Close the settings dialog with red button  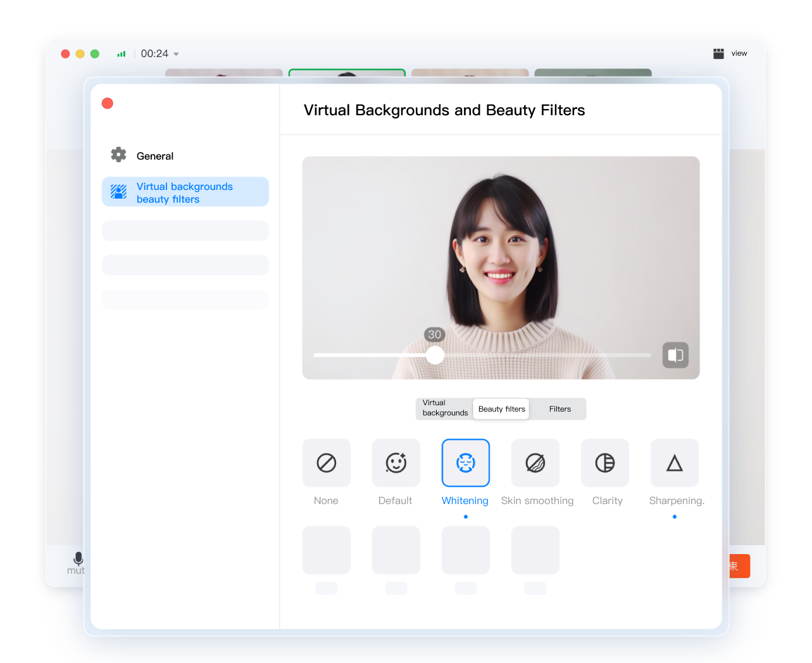[108, 103]
